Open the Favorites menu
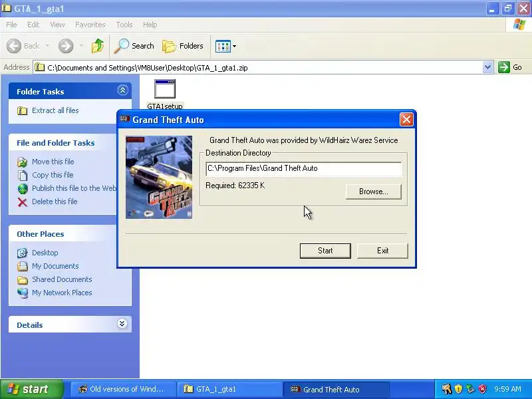Viewport: 532px width, 399px height. click(90, 25)
